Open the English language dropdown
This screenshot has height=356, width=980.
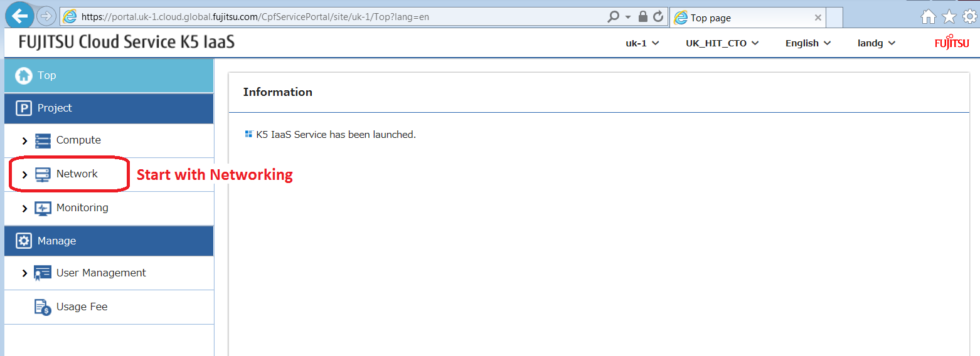click(x=808, y=43)
